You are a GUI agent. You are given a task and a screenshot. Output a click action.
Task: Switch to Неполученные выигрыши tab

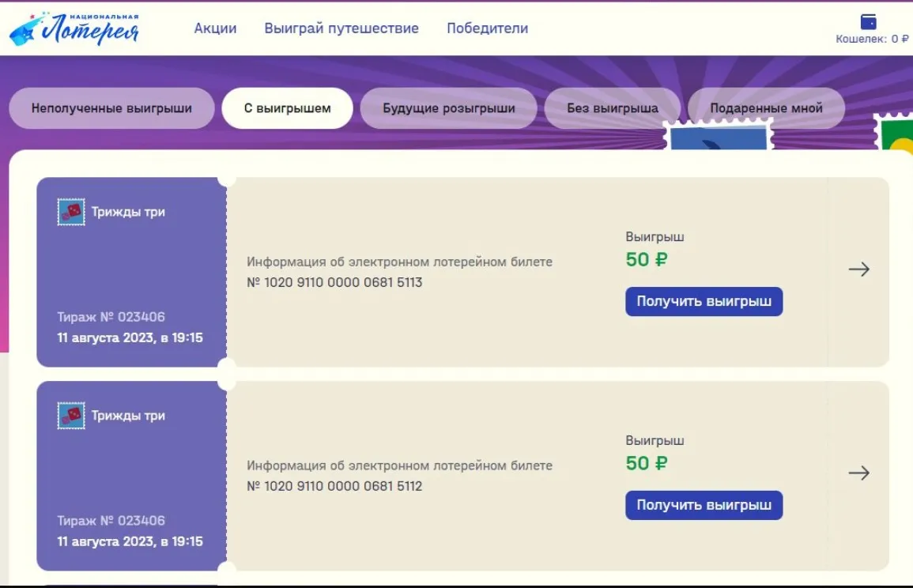(x=111, y=108)
